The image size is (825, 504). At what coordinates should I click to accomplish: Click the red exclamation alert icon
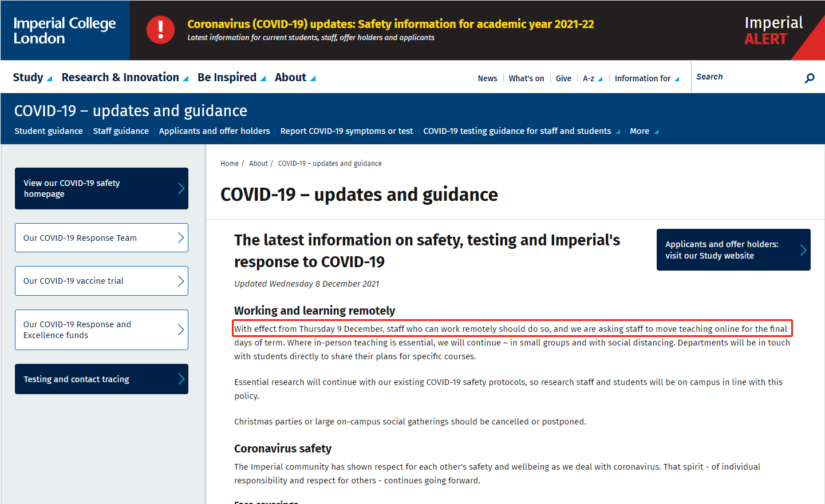pos(160,30)
